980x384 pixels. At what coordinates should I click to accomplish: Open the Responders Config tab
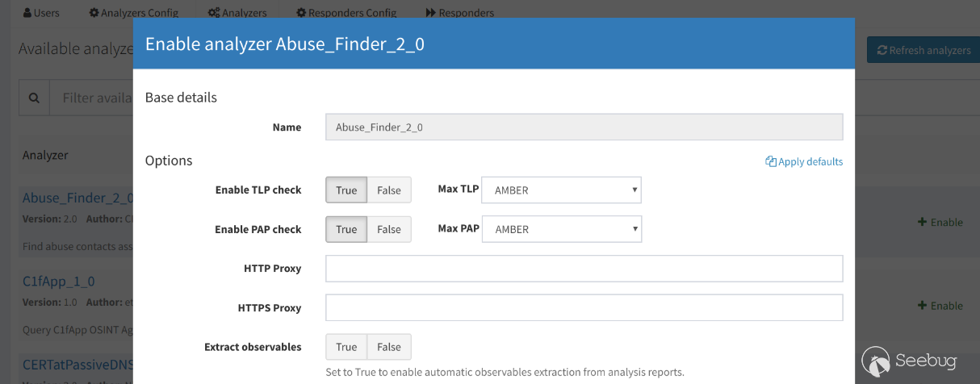[346, 13]
